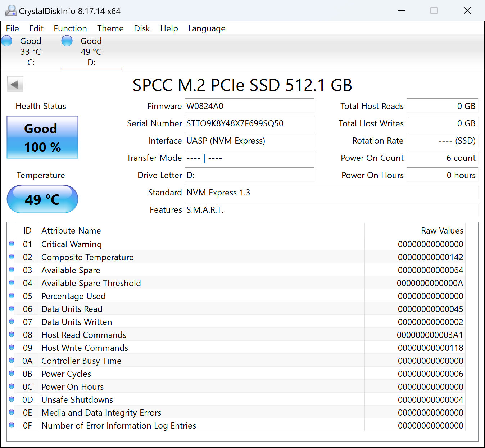
Task: Select the Power On Hours attribute row
Action: [x=236, y=386]
